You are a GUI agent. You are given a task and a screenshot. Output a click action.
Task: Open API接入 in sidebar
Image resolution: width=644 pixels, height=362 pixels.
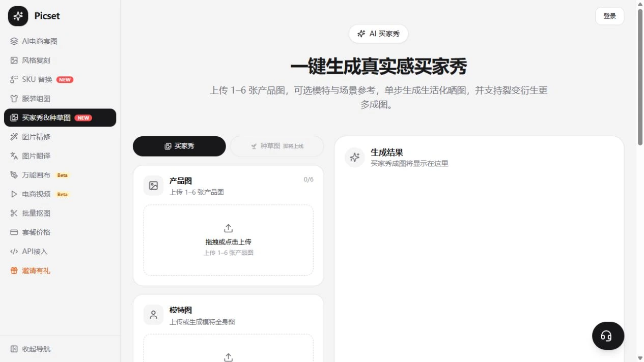point(60,251)
